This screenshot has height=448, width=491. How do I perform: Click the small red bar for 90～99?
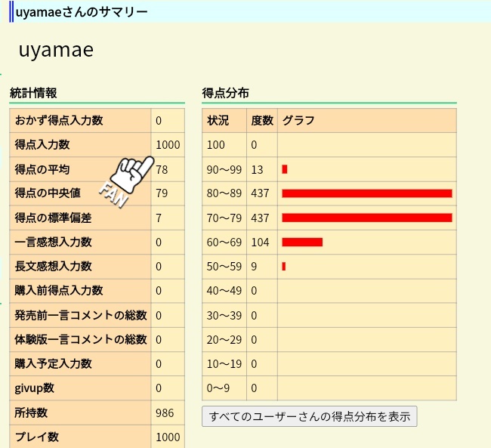(285, 169)
